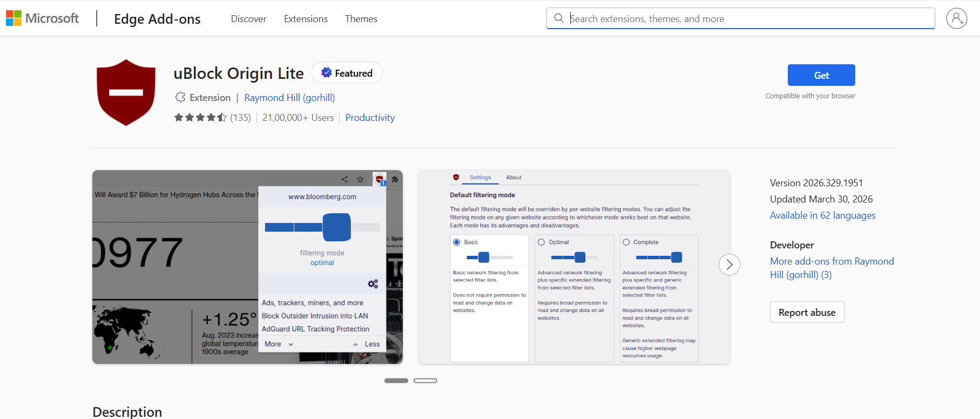
Task: Click 'Ads, trackers, miners, and more' row
Action: (x=313, y=303)
